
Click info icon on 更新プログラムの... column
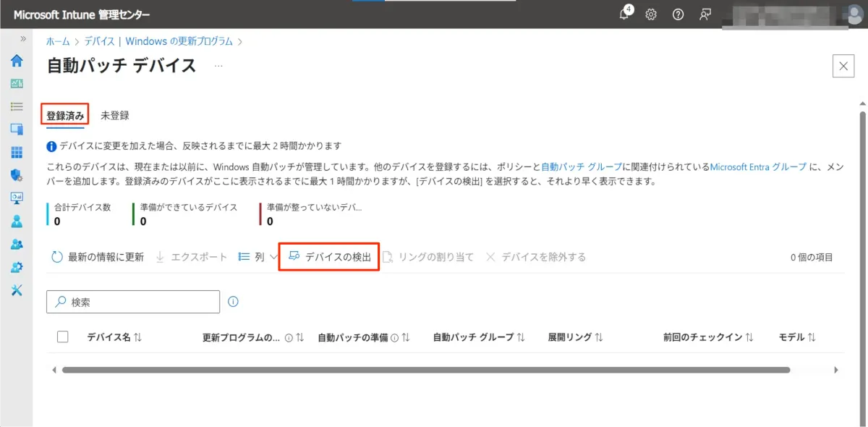tap(289, 338)
